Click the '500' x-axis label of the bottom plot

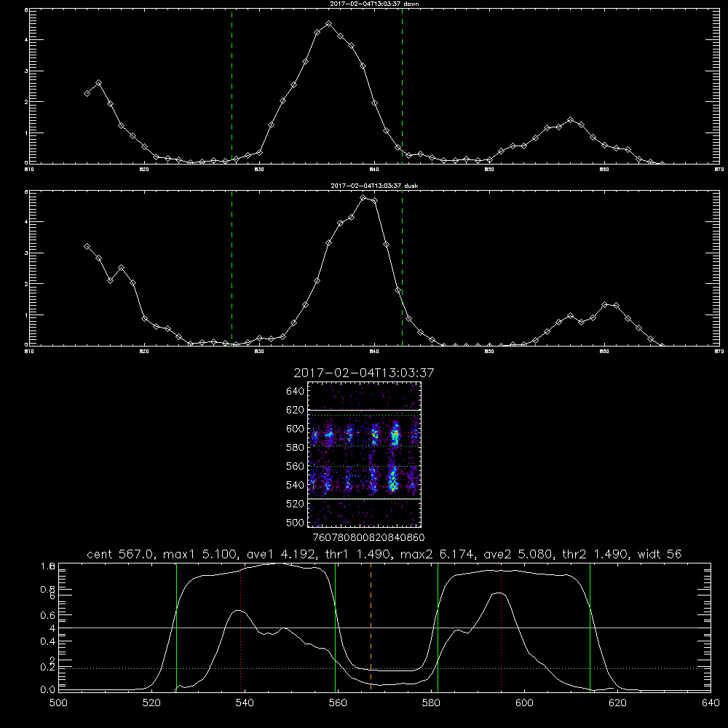58,703
